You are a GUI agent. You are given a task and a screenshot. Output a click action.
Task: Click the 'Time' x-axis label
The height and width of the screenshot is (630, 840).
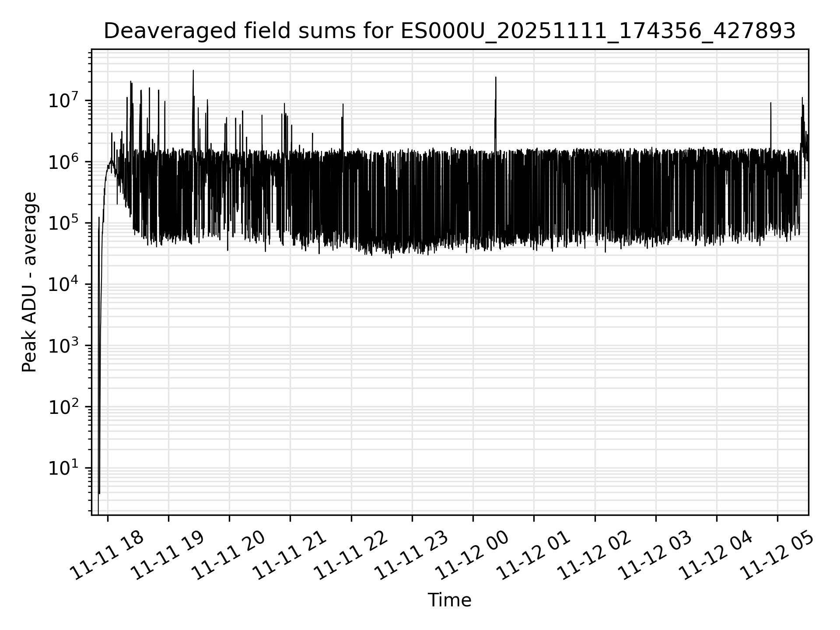pos(449,600)
